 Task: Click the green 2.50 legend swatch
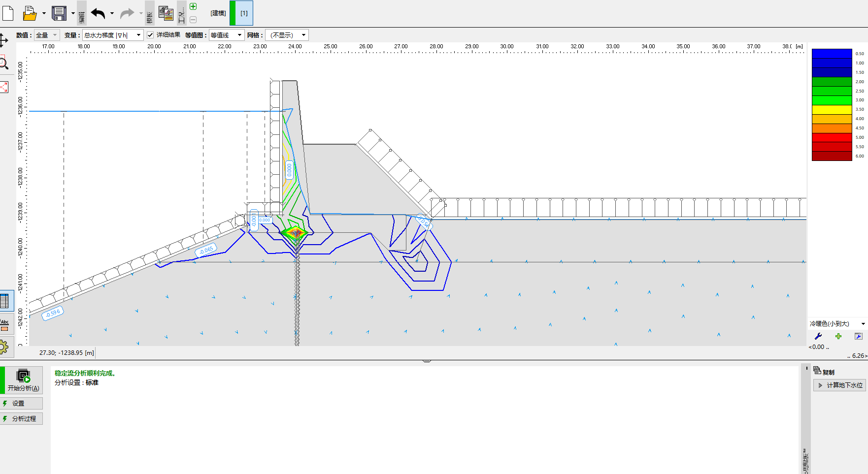click(832, 91)
